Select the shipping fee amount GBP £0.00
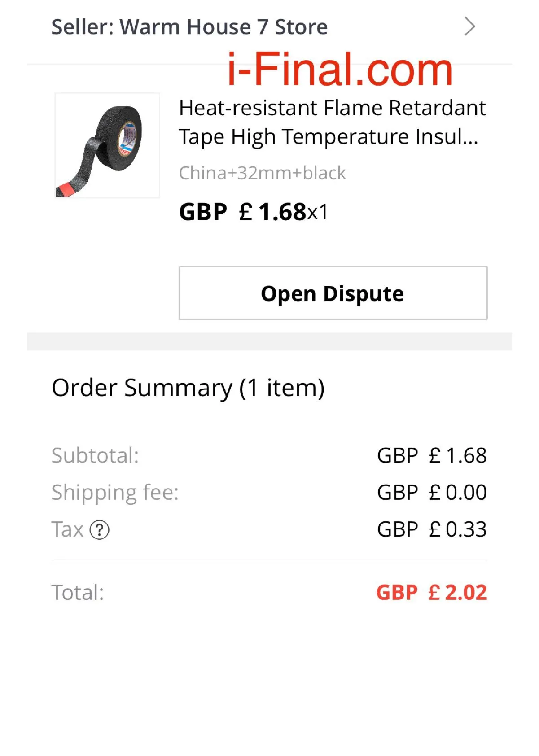This screenshot has height=756, width=539. pos(432,492)
